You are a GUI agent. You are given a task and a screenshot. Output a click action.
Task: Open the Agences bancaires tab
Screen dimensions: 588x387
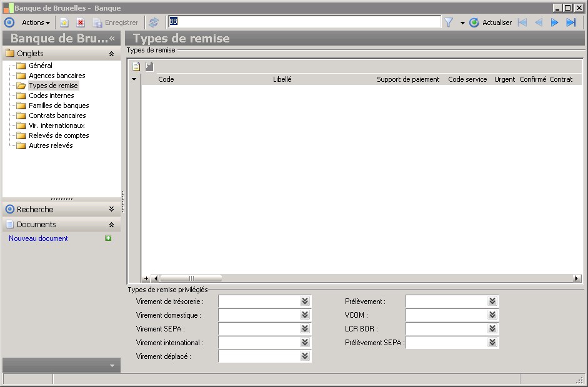57,76
